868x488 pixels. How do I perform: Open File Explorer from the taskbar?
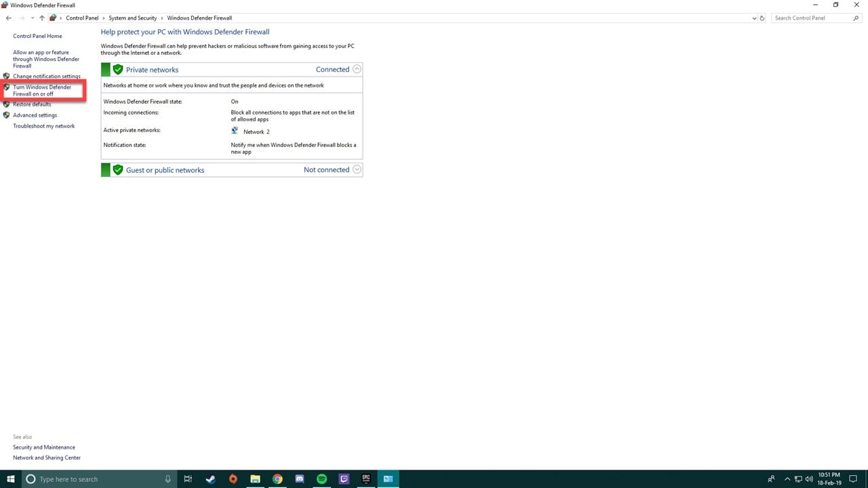coord(255,479)
